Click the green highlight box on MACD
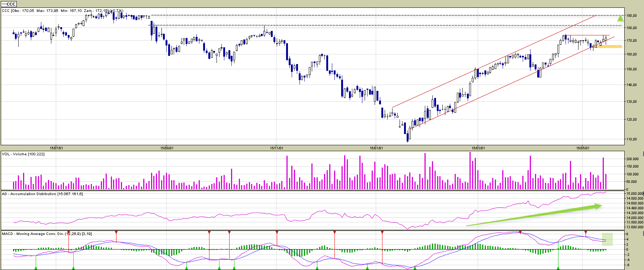 607,239
